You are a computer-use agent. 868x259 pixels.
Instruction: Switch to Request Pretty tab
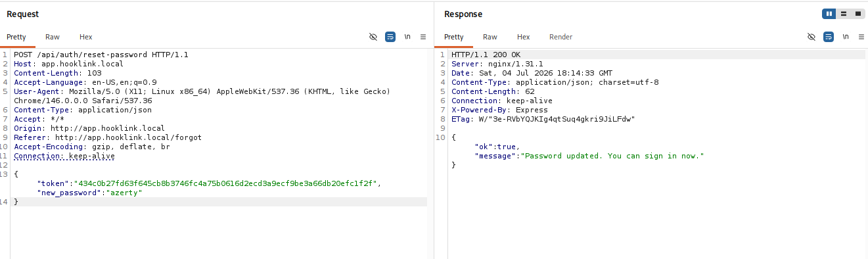(x=16, y=37)
